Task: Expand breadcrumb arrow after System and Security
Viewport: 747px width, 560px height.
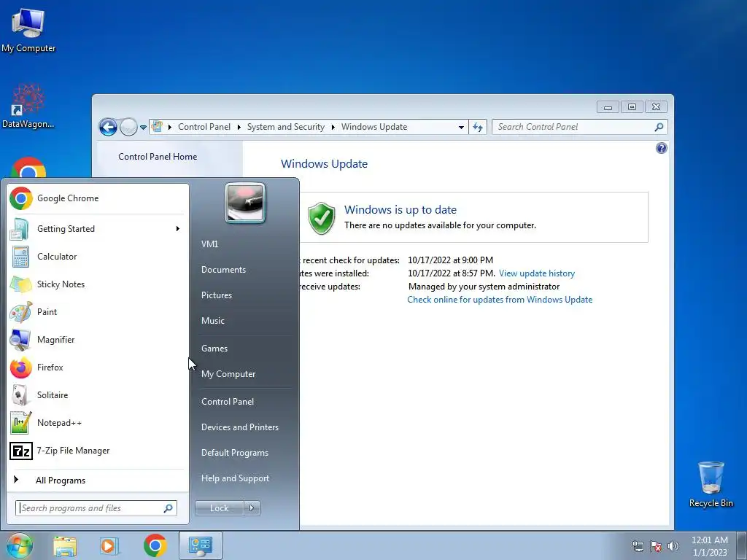Action: [x=333, y=127]
